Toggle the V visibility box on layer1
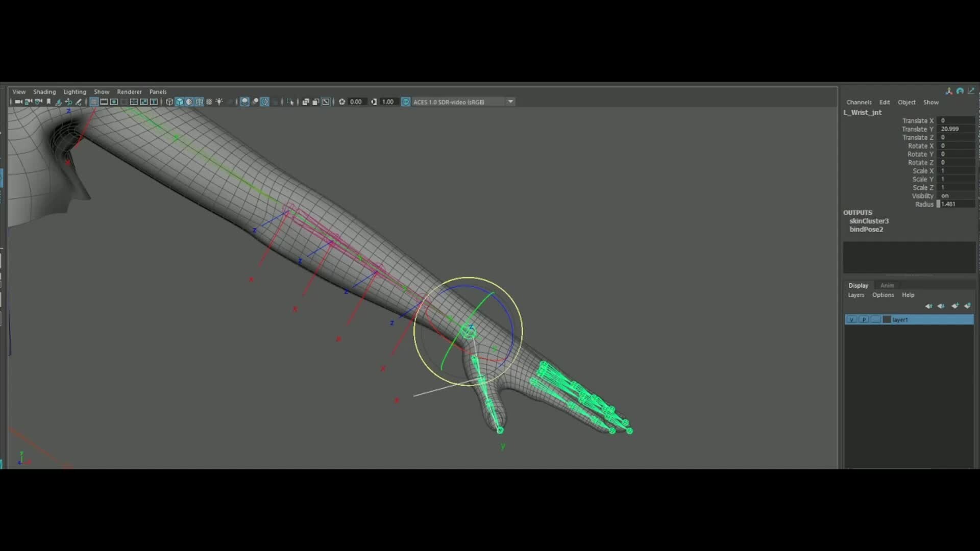 click(852, 319)
